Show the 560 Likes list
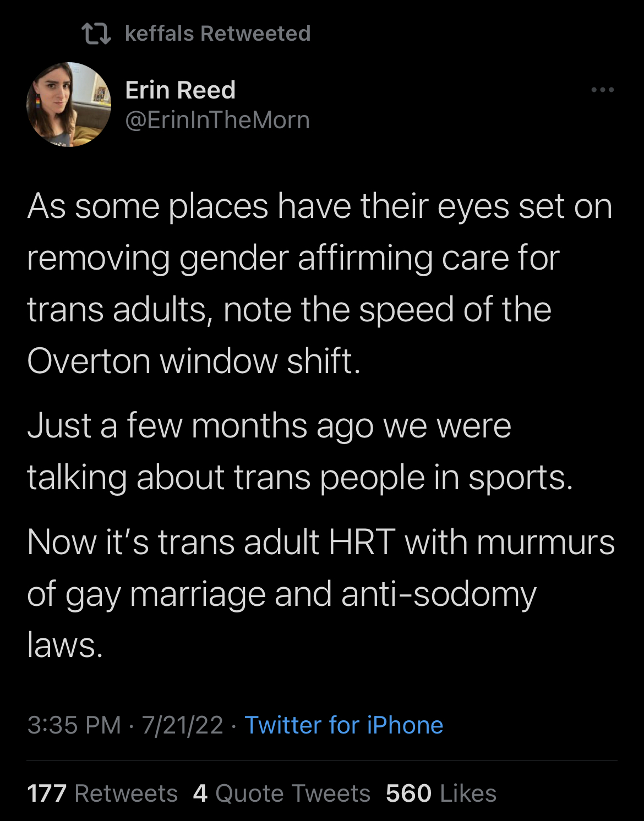This screenshot has height=821, width=644. 441,793
